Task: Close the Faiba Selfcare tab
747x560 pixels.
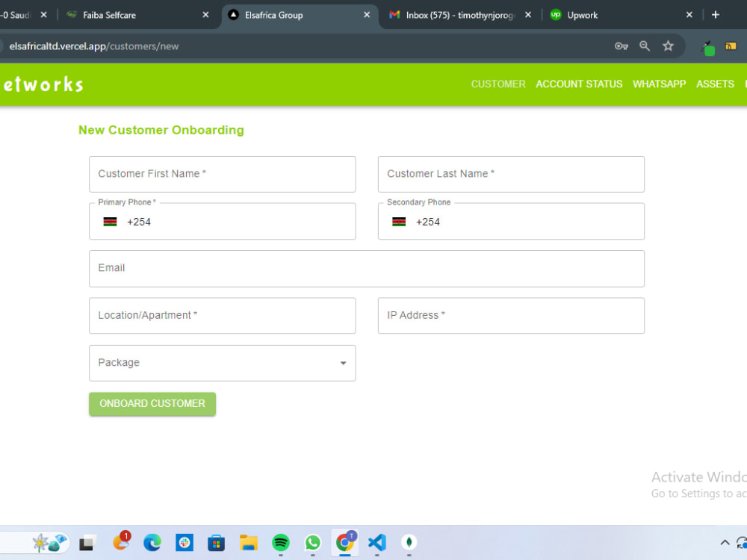Action: (205, 15)
